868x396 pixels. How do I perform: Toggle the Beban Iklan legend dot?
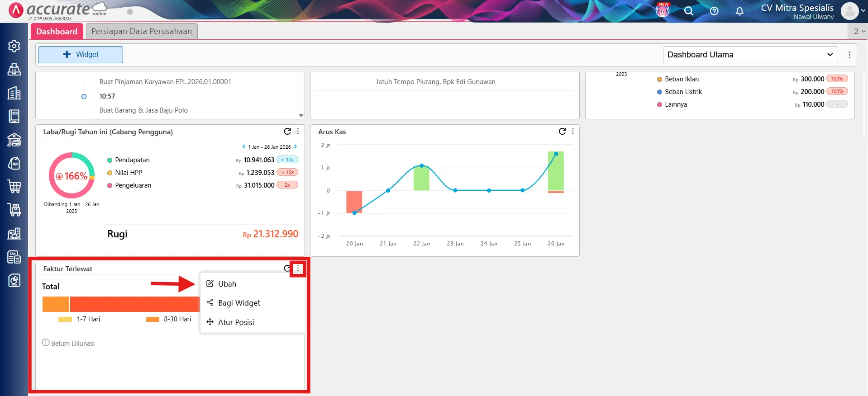coord(659,79)
